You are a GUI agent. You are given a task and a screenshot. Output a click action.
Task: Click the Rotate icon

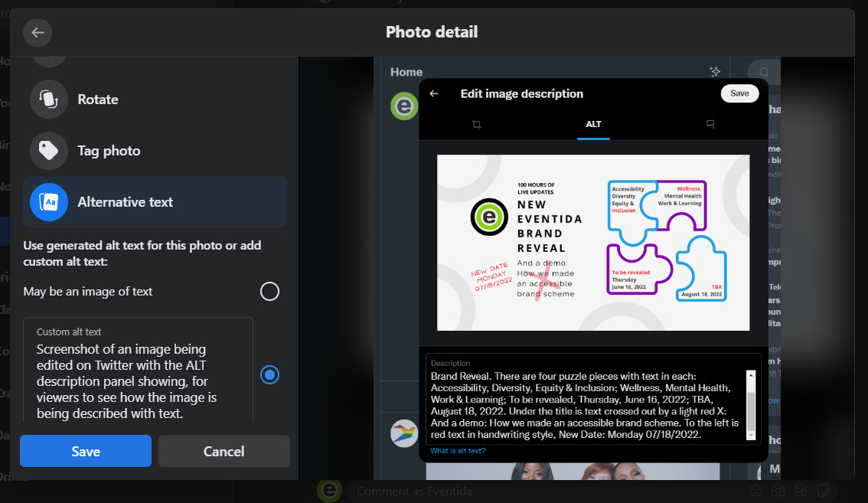coord(49,100)
